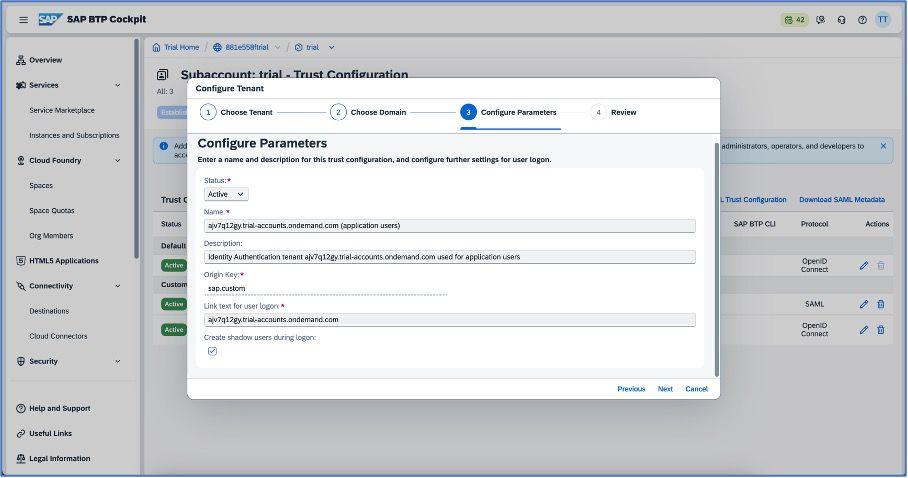Screen dimensions: 908x478
Task: Click the dialog vertical scrollbar
Action: tap(716, 260)
